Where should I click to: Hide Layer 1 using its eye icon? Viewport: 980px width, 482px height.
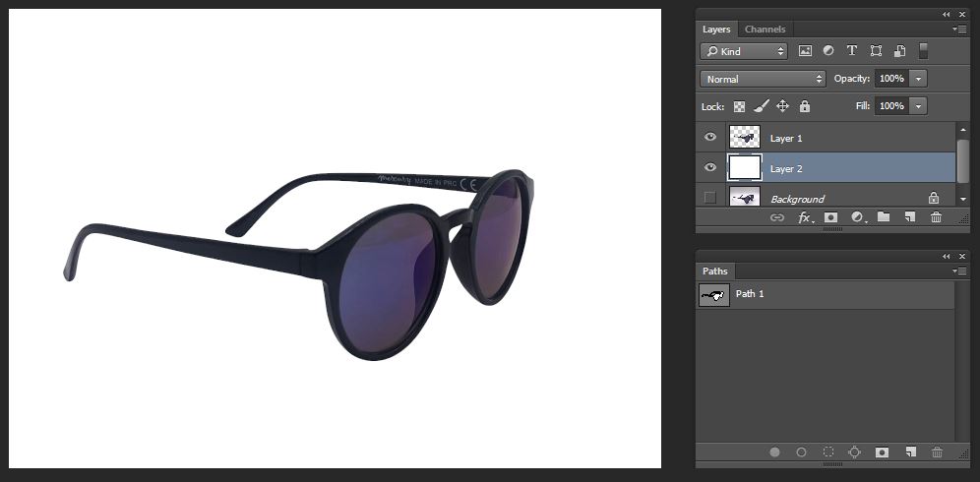point(710,138)
